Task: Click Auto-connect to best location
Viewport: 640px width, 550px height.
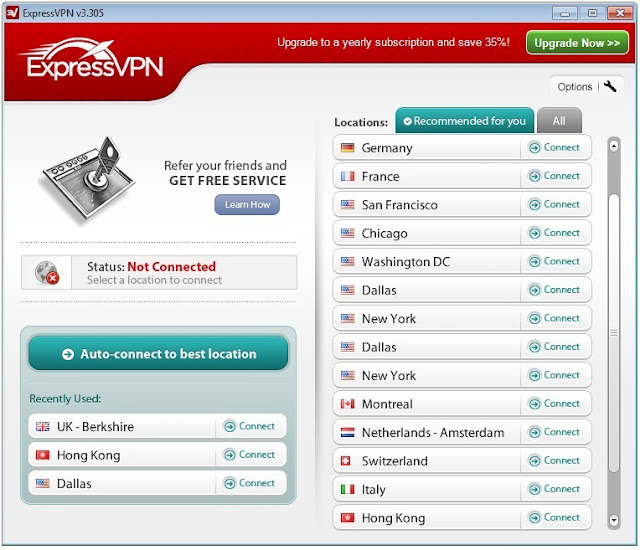Action: (x=159, y=353)
